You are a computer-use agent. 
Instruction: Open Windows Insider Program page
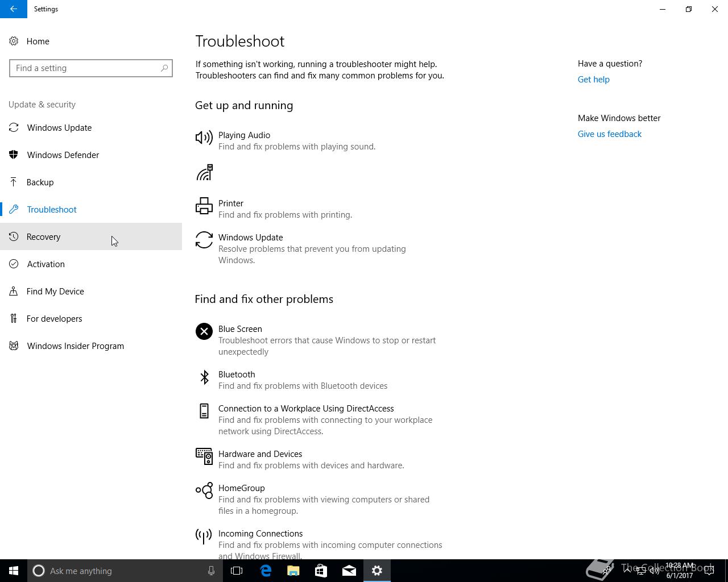(91, 346)
